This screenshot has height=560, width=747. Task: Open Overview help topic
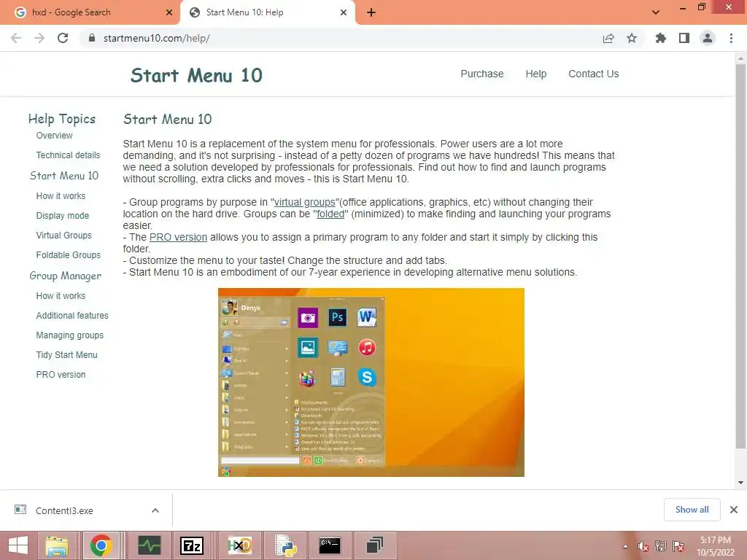click(54, 135)
